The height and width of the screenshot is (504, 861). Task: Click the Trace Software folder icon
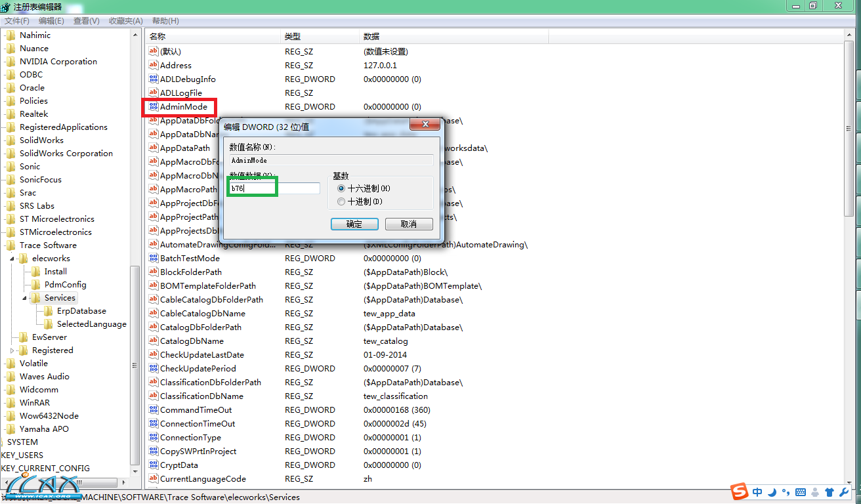(11, 245)
